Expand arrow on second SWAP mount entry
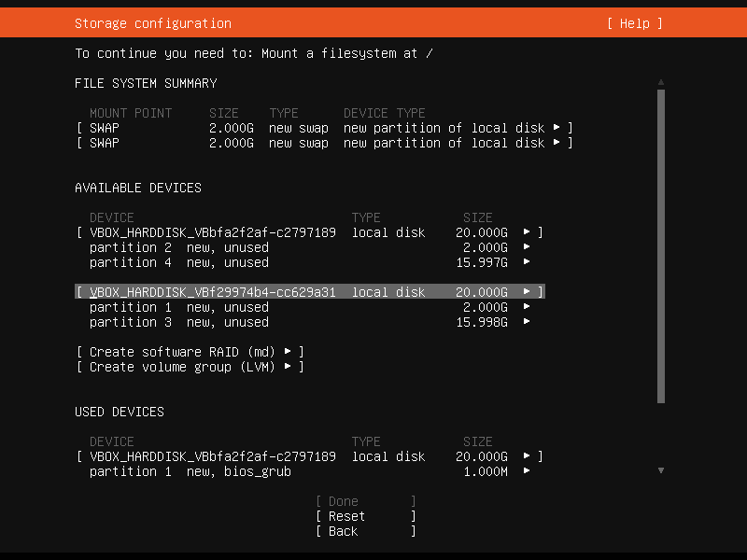This screenshot has height=560, width=747. click(557, 143)
